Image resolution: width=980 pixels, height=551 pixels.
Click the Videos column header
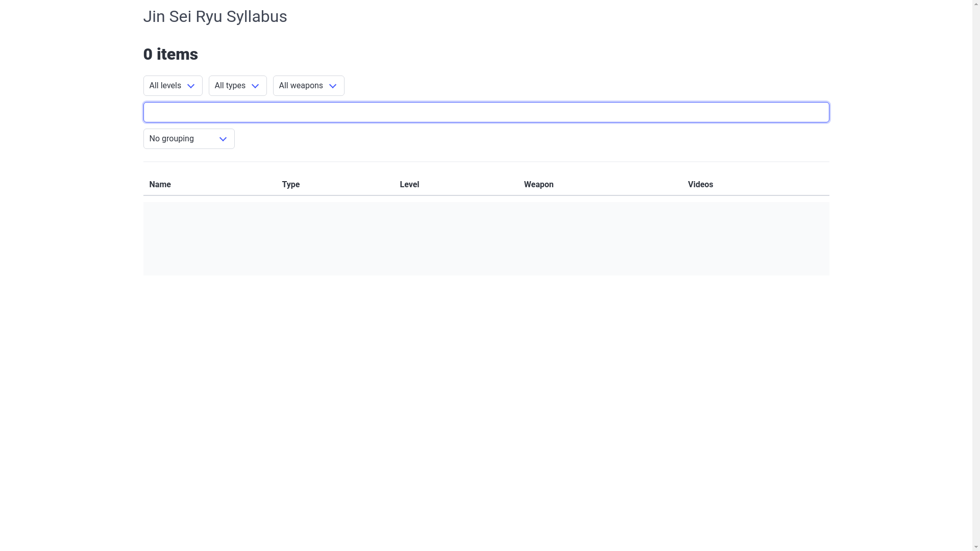pos(700,185)
